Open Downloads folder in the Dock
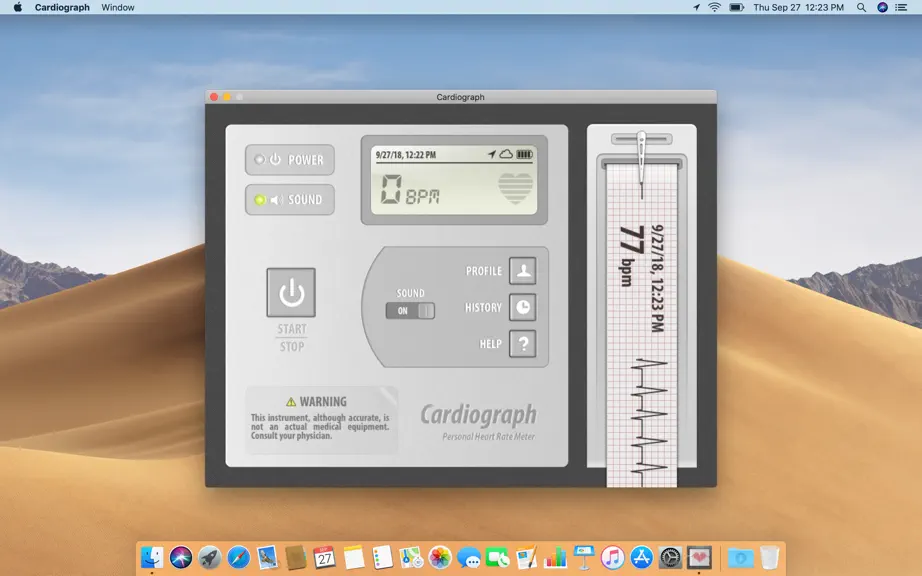This screenshot has width=922, height=576. 741,557
